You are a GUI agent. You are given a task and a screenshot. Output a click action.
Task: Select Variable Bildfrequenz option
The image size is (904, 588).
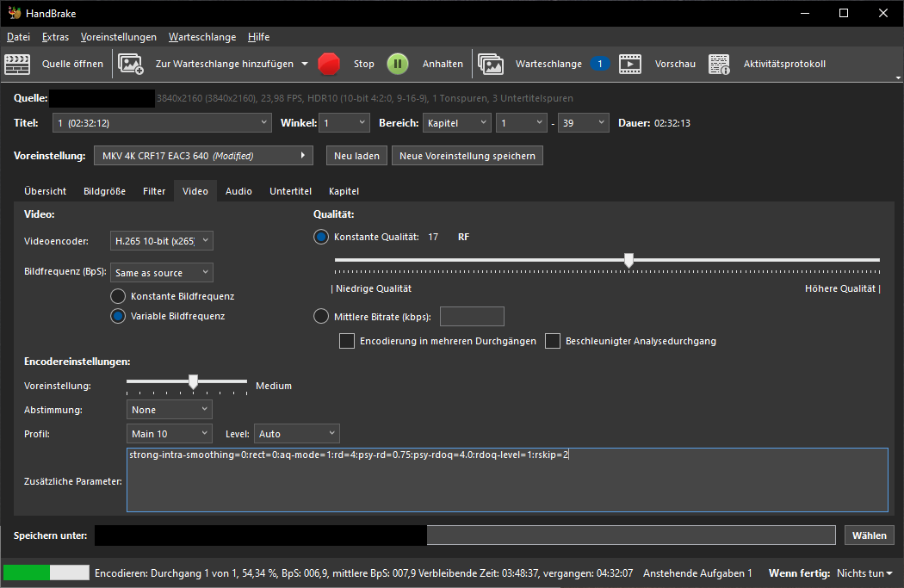pyautogui.click(x=118, y=317)
